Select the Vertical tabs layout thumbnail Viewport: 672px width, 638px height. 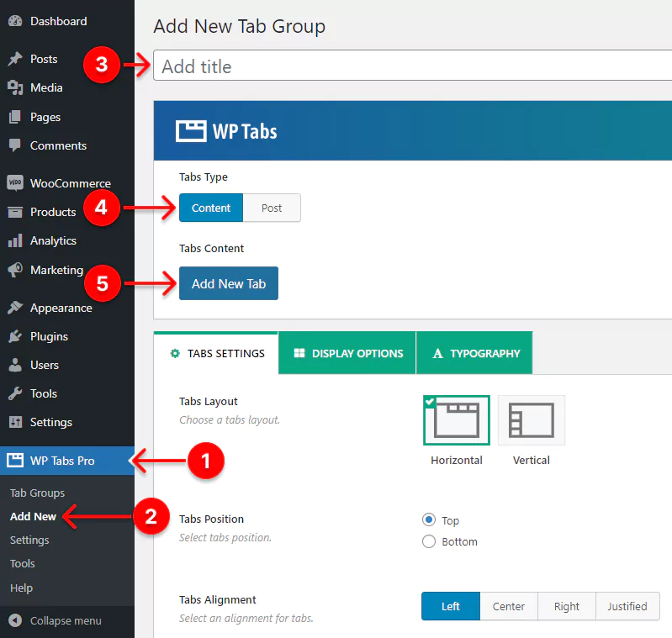(x=532, y=420)
